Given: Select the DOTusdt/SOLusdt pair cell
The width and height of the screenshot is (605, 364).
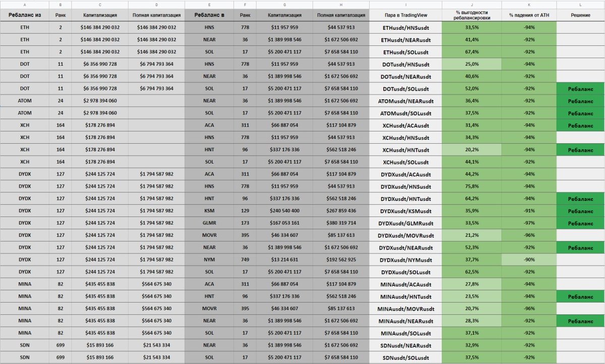Looking at the screenshot, I should [x=405, y=88].
